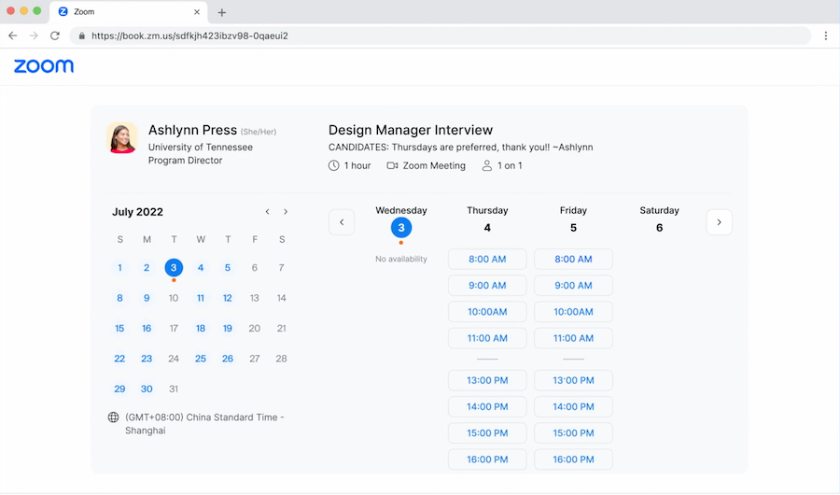Choose Thursday 14:00 PM time slot
This screenshot has height=495, width=840.
point(487,407)
